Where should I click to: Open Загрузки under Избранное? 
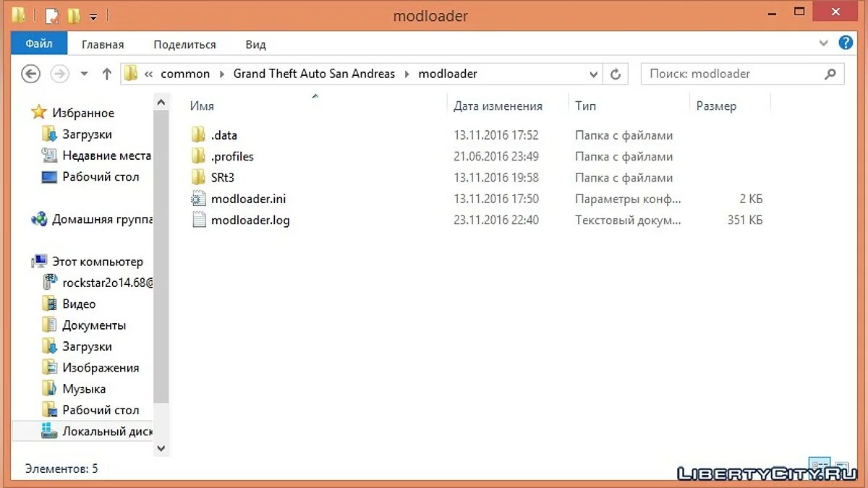[x=87, y=134]
